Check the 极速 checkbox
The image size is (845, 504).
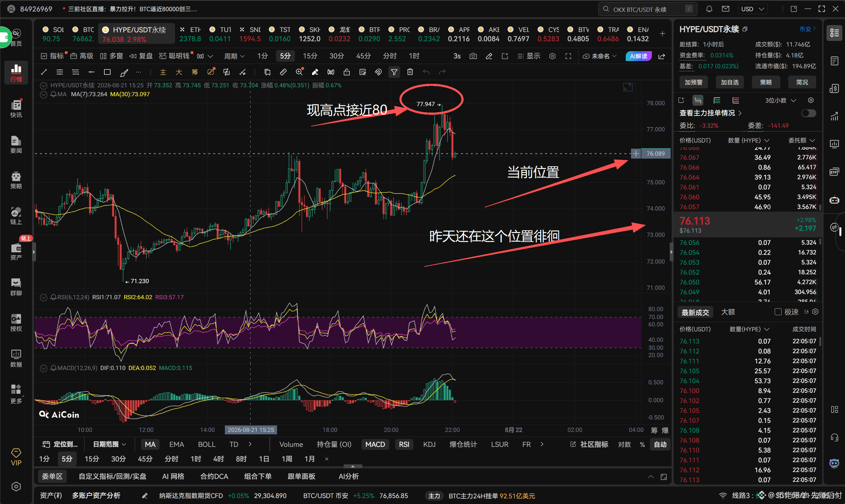click(778, 312)
